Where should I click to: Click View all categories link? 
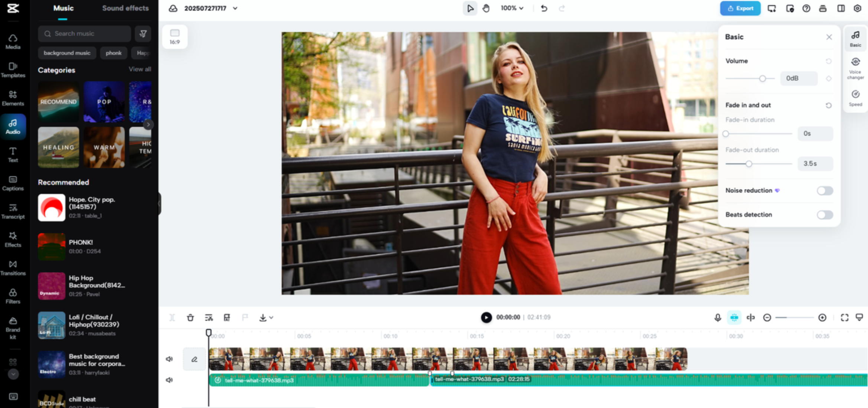140,69
